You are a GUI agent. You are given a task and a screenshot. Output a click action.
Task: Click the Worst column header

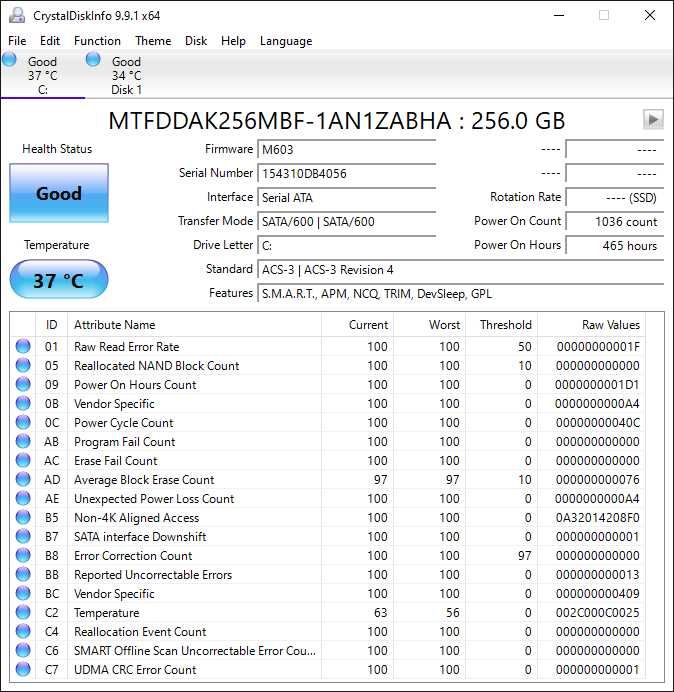[x=429, y=325]
